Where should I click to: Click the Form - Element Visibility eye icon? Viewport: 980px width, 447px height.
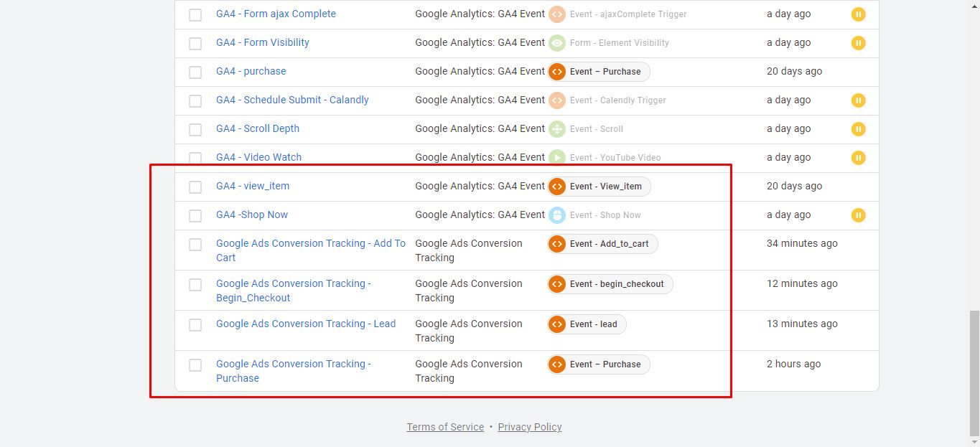(557, 43)
